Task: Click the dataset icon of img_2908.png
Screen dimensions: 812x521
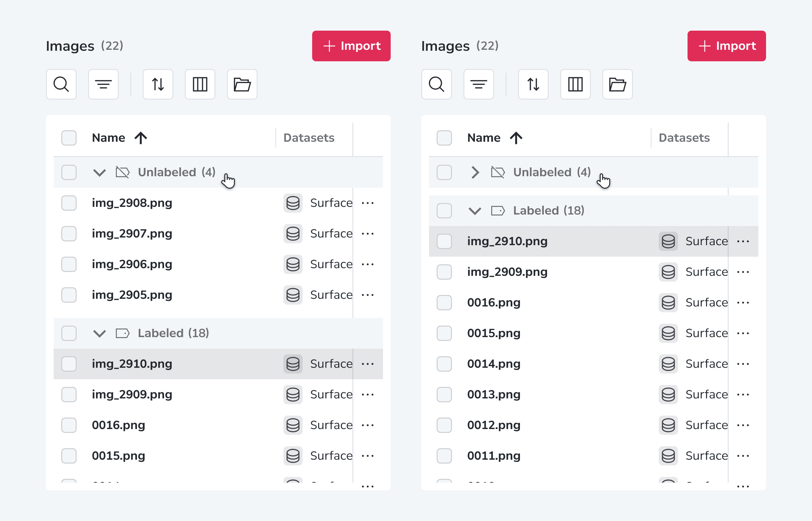Action: pyautogui.click(x=293, y=203)
